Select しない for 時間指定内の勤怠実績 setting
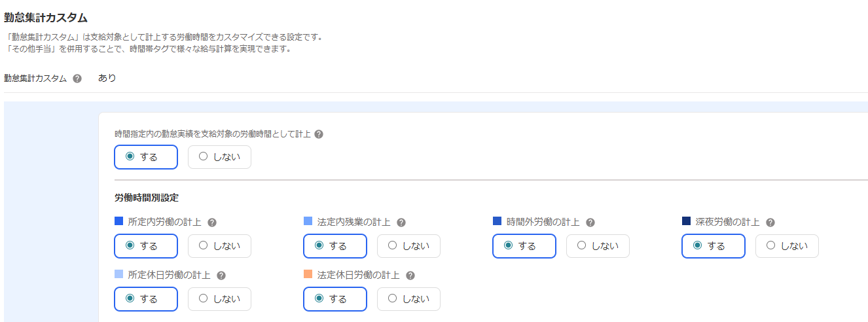Screen dimensions: 868x322 click(x=219, y=157)
